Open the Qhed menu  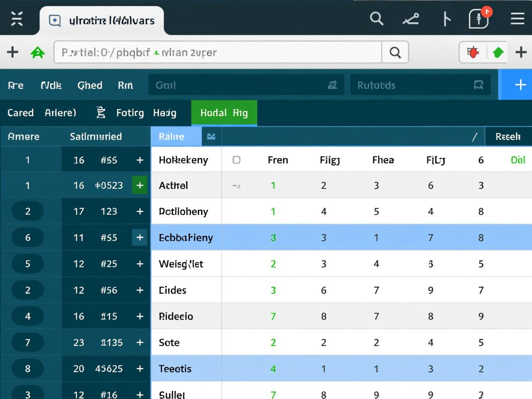pyautogui.click(x=90, y=85)
